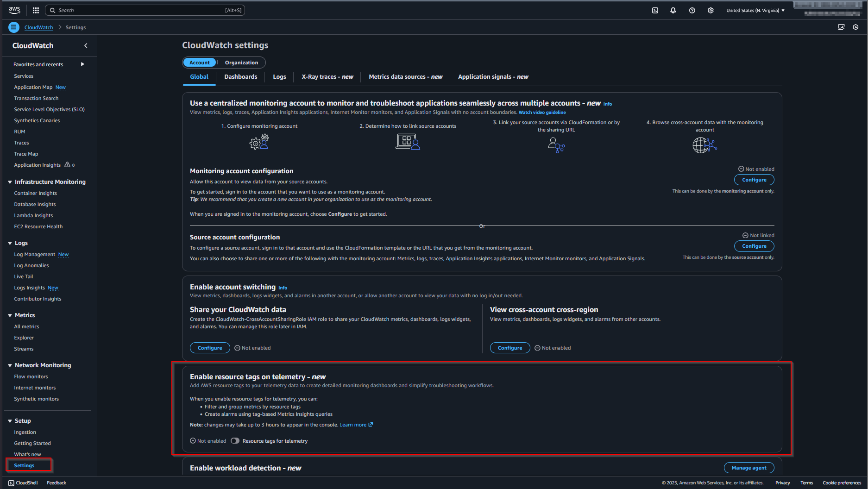Enable the Resource tags for telemetry toggle
This screenshot has height=489, width=868.
[235, 440]
